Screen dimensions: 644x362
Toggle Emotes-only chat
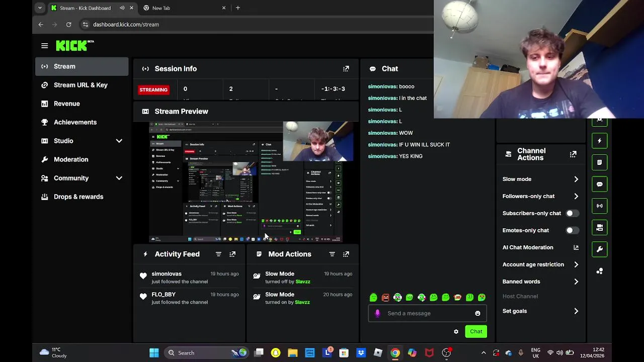(573, 230)
